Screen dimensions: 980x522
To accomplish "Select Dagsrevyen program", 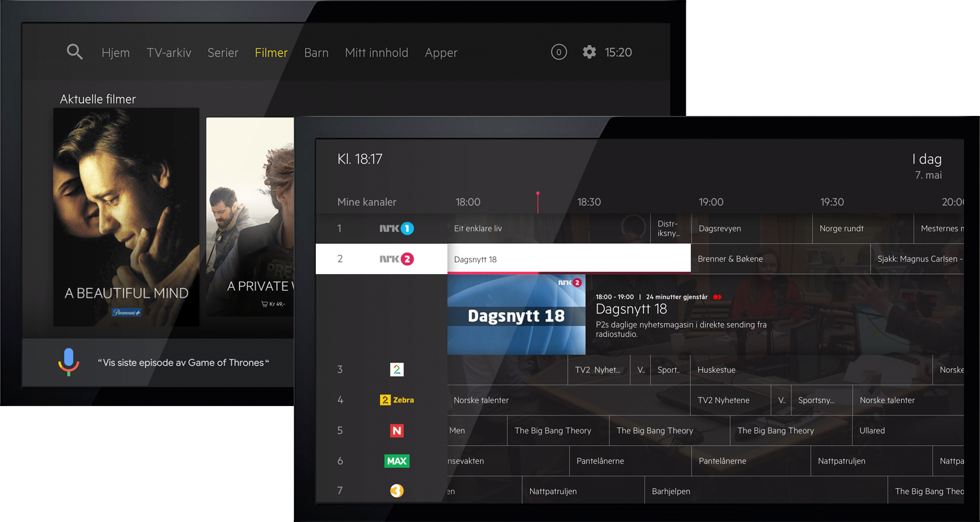I will tap(752, 228).
